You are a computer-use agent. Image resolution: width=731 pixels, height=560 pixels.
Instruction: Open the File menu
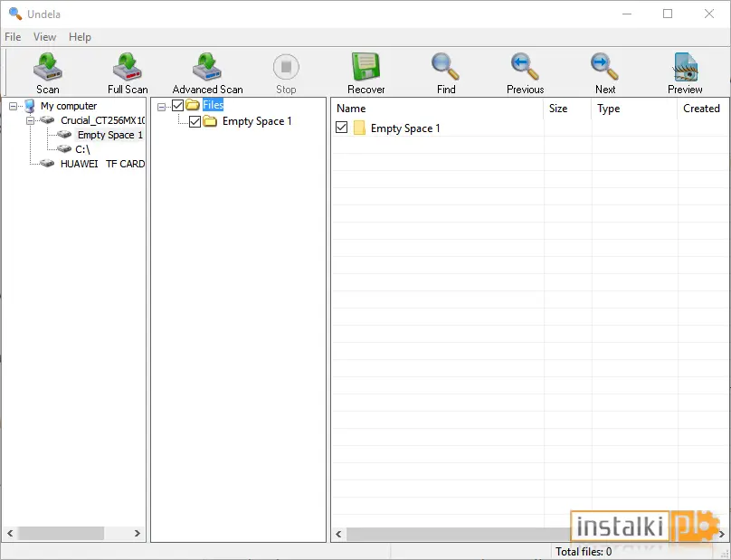click(x=13, y=37)
